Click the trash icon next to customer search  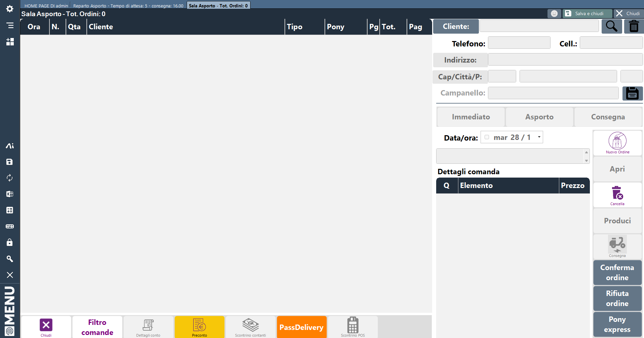click(634, 26)
